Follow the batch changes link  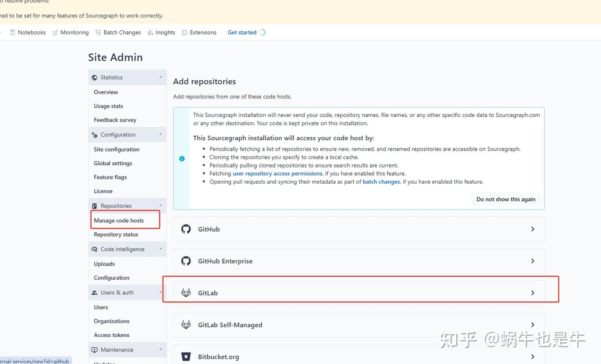[x=381, y=182]
